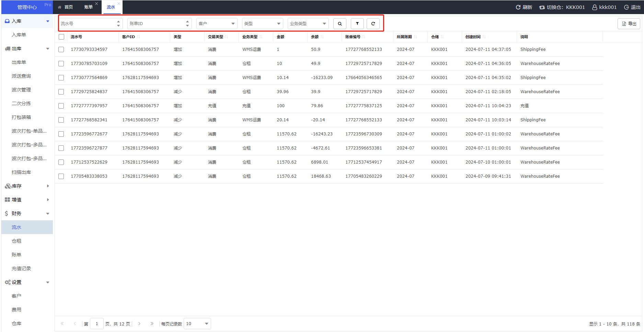
Task: Jump to last page arrow
Action: pyautogui.click(x=152, y=324)
